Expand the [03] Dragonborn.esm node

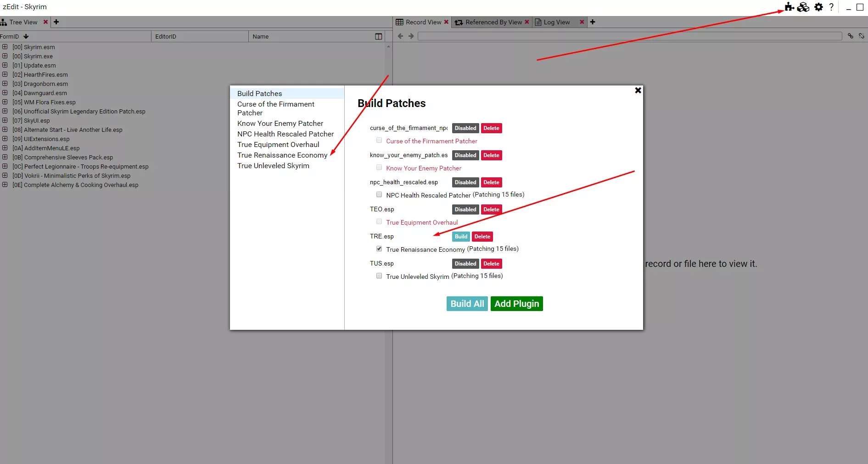(x=5, y=84)
